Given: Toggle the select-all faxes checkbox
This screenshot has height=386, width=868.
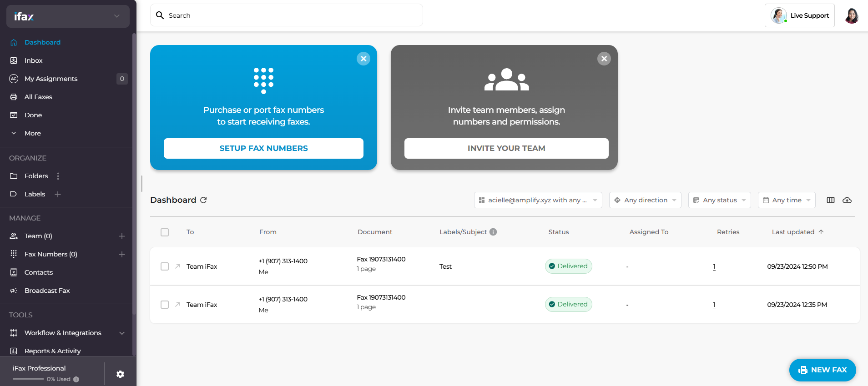Looking at the screenshot, I should tap(165, 232).
